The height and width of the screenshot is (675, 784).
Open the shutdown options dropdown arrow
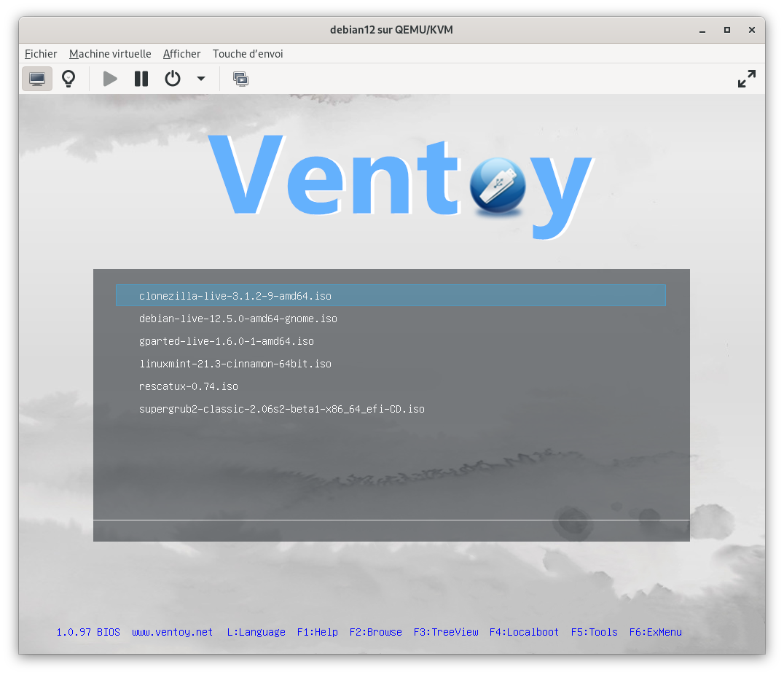(x=201, y=79)
